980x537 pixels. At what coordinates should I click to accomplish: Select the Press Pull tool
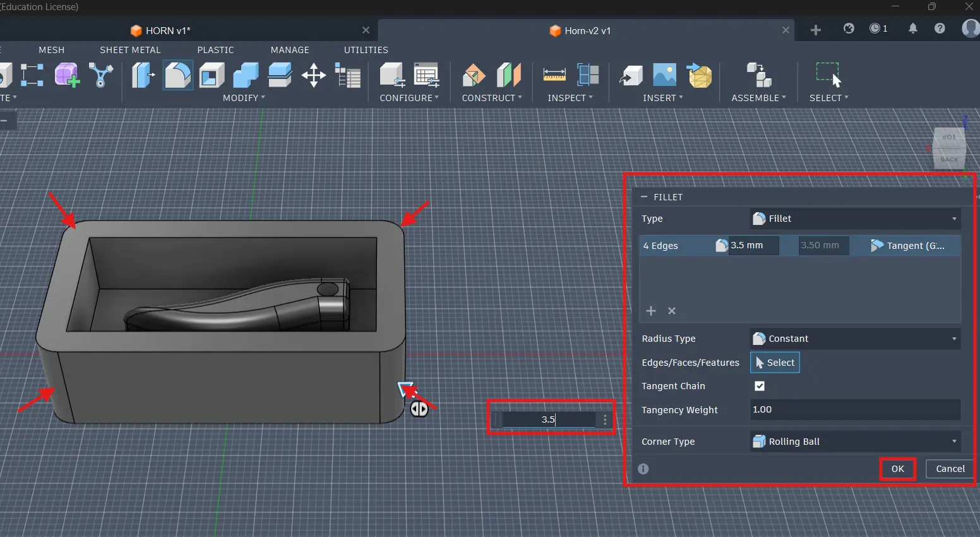[x=143, y=75]
